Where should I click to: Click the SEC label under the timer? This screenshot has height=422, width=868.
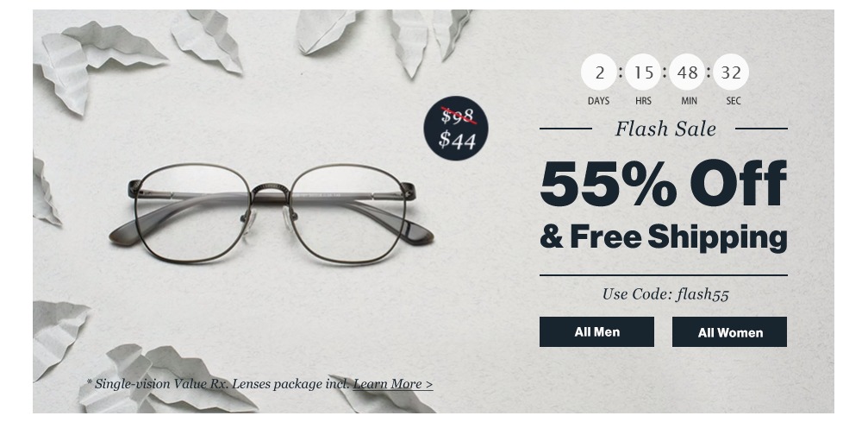[x=734, y=101]
